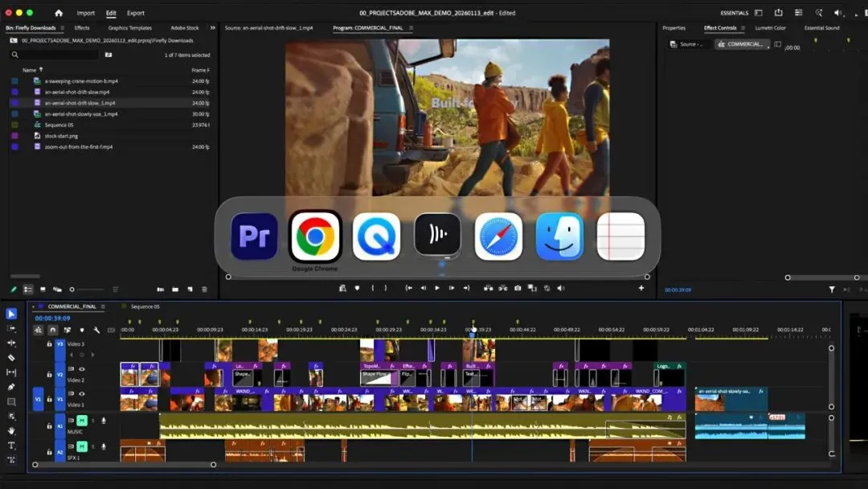Toggle timeline snapping magnet button
The height and width of the screenshot is (489, 868).
[x=52, y=330]
